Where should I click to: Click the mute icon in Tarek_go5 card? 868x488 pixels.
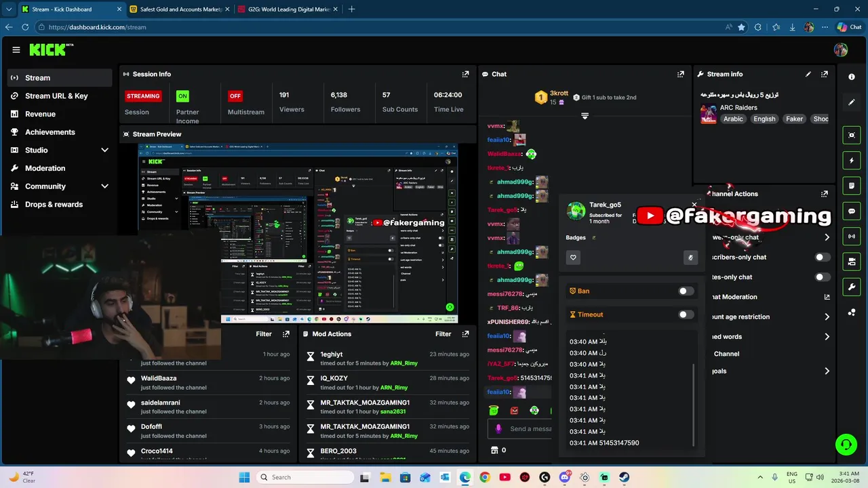(690, 258)
